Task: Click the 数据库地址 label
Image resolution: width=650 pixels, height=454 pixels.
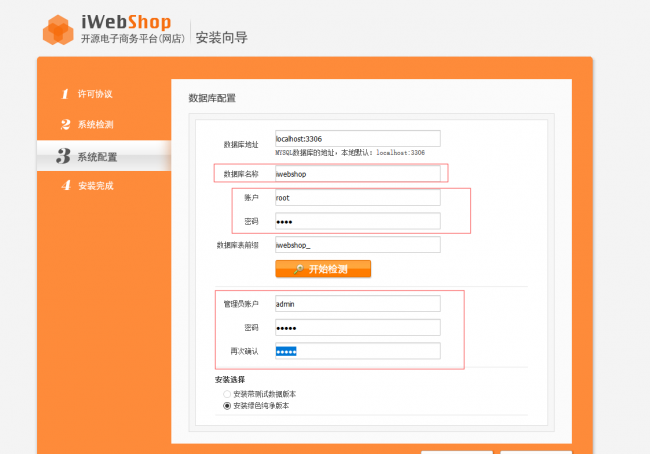Action: 241,144
